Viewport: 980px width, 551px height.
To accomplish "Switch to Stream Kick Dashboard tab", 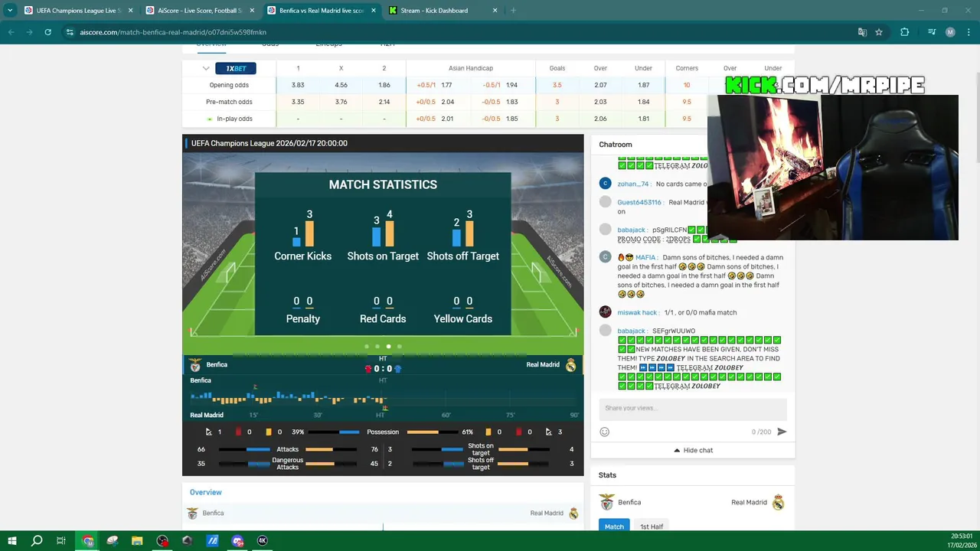I will (443, 11).
